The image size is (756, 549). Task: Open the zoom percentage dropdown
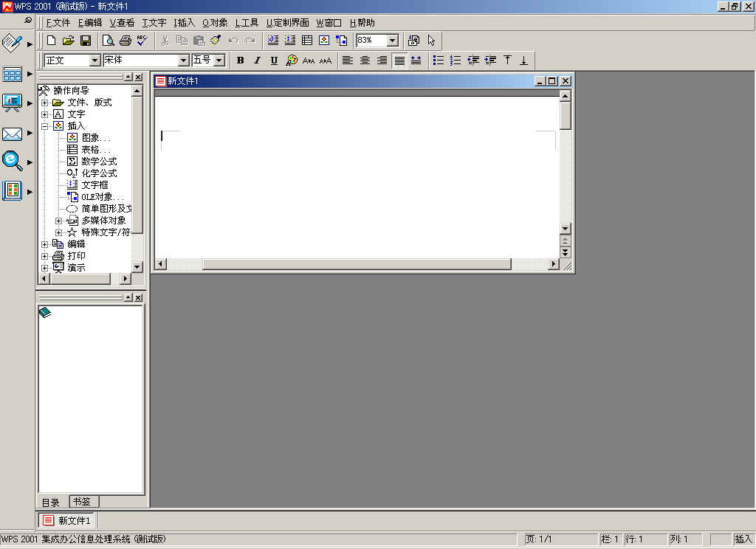click(x=393, y=41)
